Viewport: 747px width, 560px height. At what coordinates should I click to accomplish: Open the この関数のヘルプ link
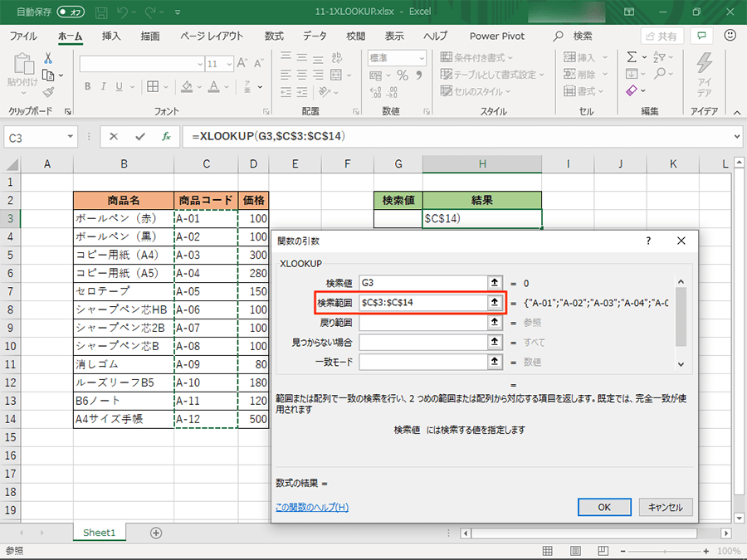click(311, 507)
